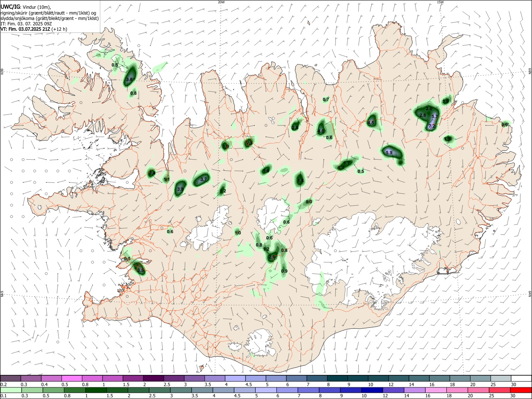Click the 0.4 legend scale label
This screenshot has height=399, width=532.
[44, 384]
